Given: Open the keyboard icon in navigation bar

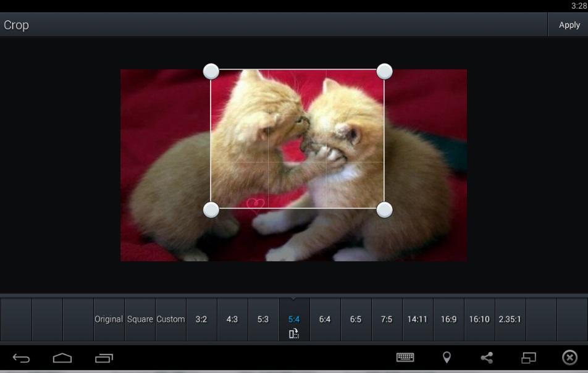Looking at the screenshot, I should pyautogui.click(x=405, y=358).
